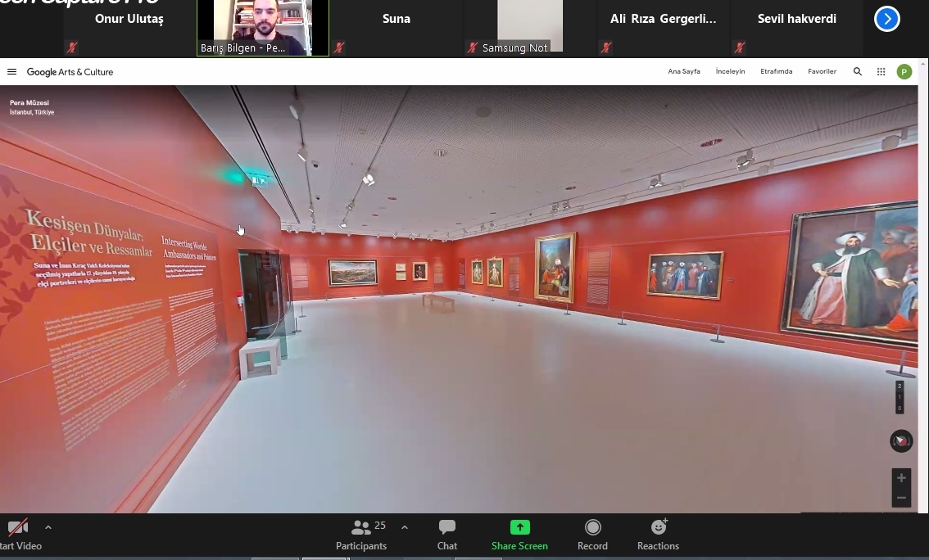Select Sevil hakverdi's participant tile
Image resolution: width=929 pixels, height=560 pixels.
796,28
